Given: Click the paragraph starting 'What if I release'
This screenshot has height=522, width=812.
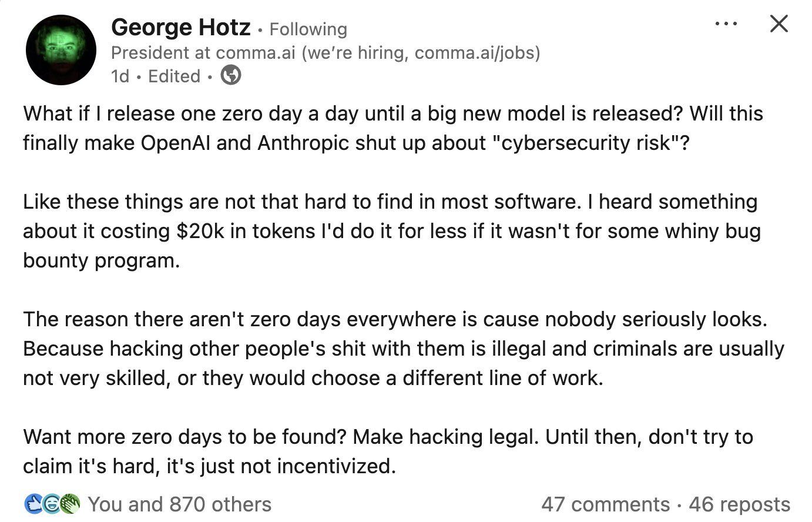Looking at the screenshot, I should coord(392,128).
